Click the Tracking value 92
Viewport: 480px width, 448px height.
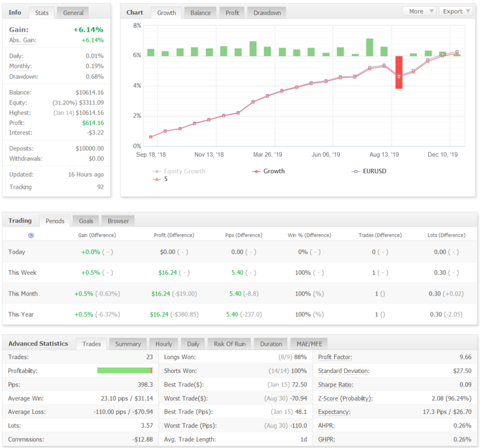(100, 187)
